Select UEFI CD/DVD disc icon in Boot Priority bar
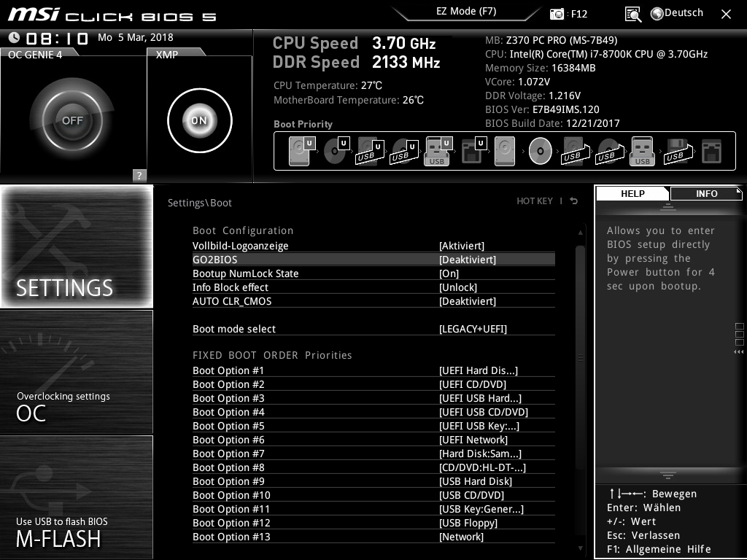Viewport: 747px width, 560px height. click(336, 151)
